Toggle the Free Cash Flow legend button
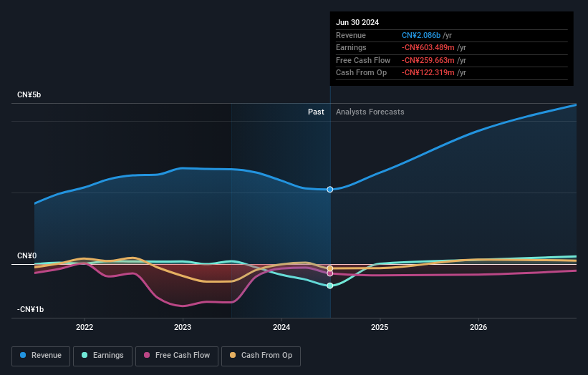The width and height of the screenshot is (588, 375). (x=177, y=356)
